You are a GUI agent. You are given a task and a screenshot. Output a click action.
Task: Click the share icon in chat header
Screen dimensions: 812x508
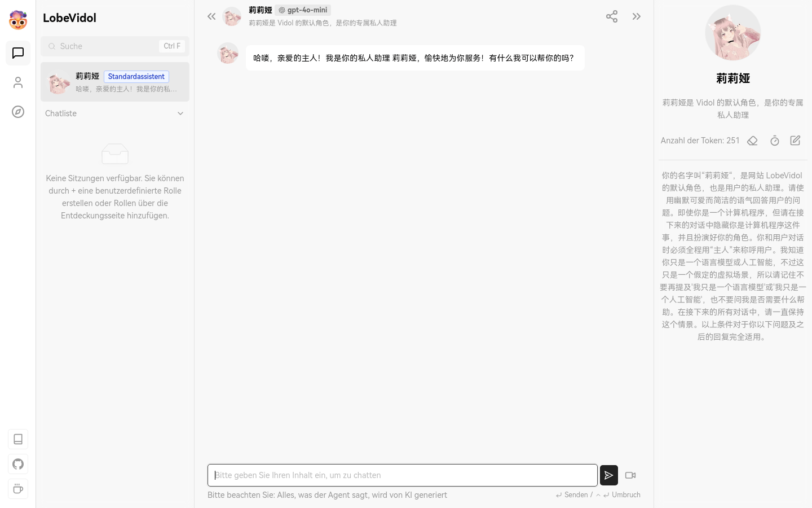[612, 16]
